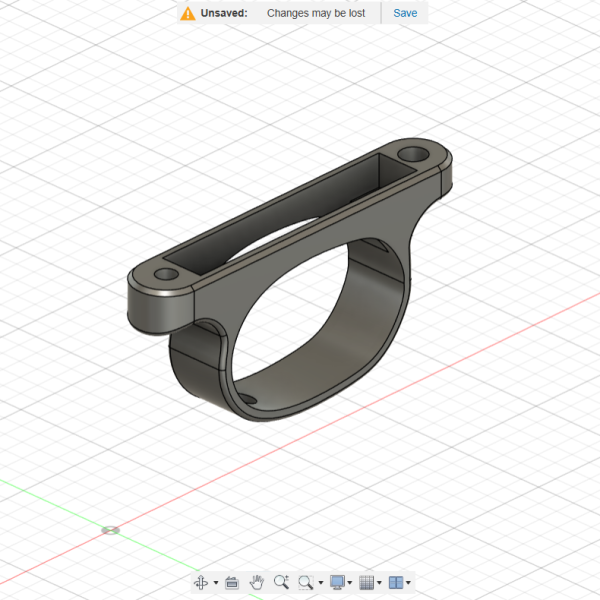
Task: Click the Viewports layout icon
Action: [395, 582]
